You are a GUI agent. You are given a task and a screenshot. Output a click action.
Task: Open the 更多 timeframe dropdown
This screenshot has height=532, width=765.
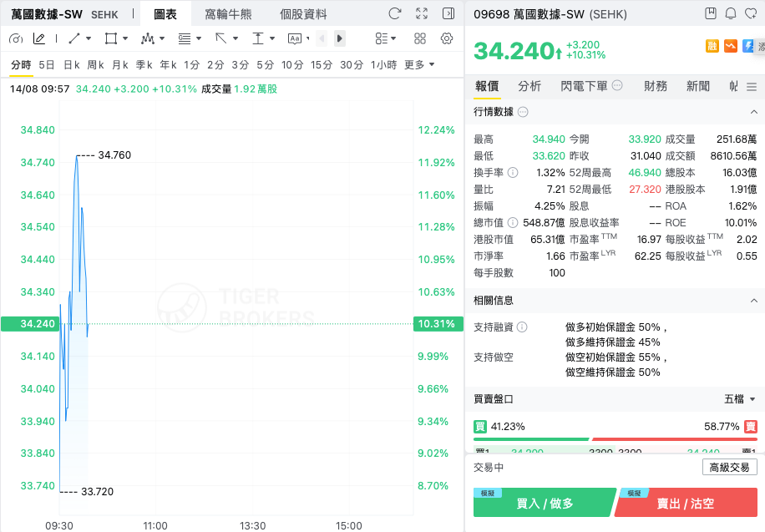click(419, 64)
